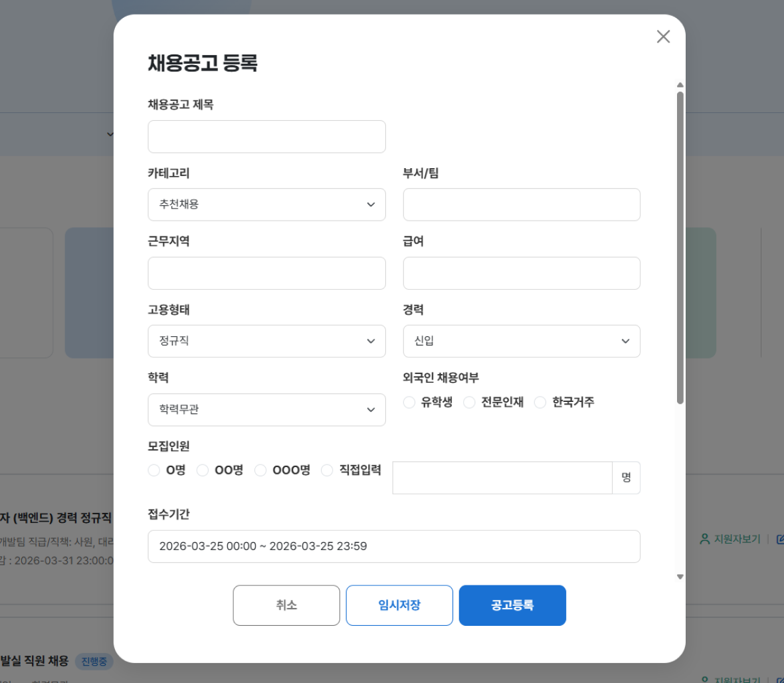The height and width of the screenshot is (683, 784).
Task: Open the 학력 dropdown showing 학력무관
Action: [x=266, y=410]
